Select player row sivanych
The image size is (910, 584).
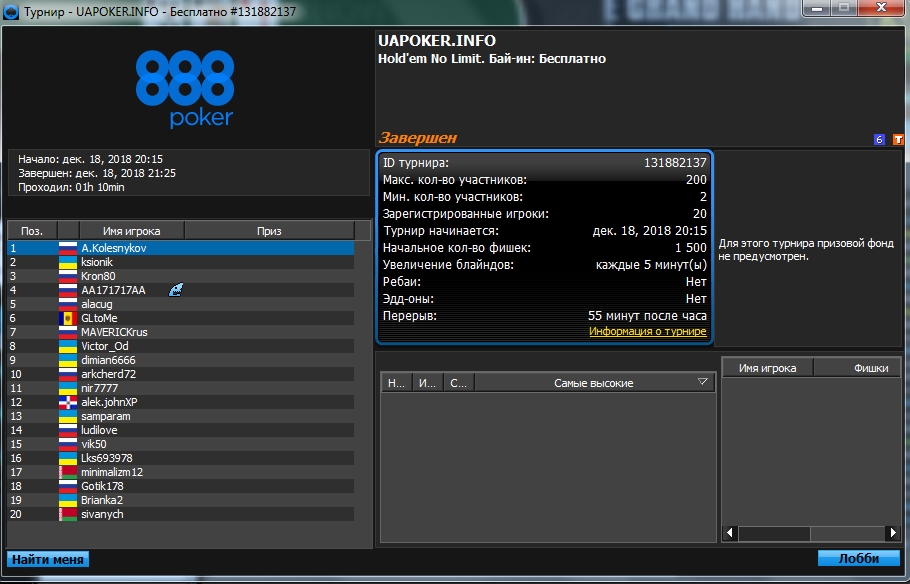tap(181, 514)
